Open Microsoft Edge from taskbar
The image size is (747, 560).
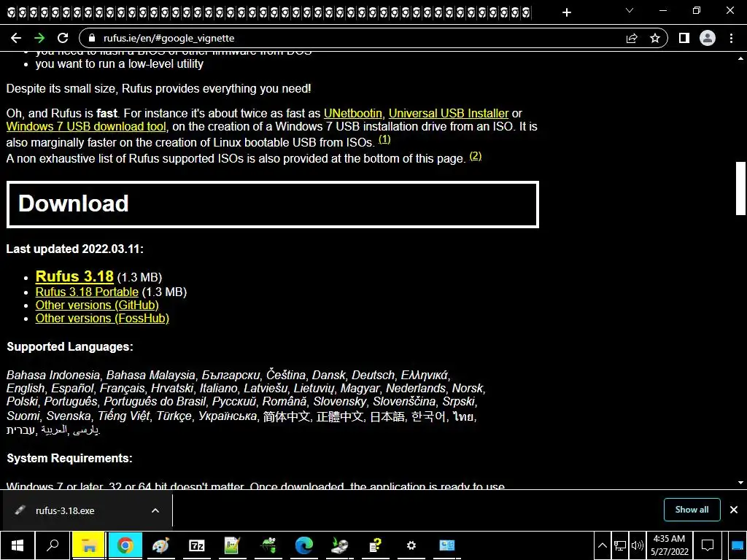[304, 545]
